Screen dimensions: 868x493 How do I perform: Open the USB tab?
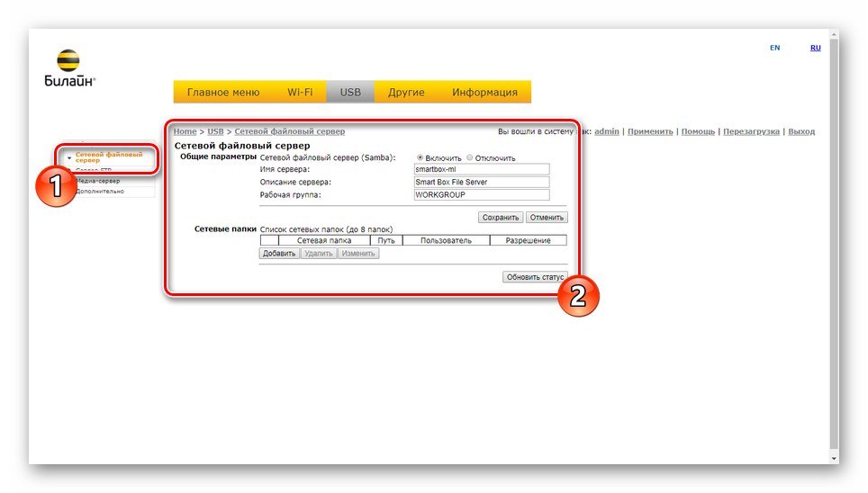pos(350,92)
